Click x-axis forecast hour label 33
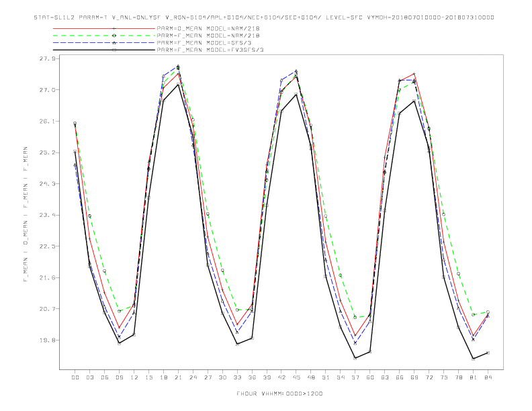This screenshot has width=532, height=411. coord(237,377)
